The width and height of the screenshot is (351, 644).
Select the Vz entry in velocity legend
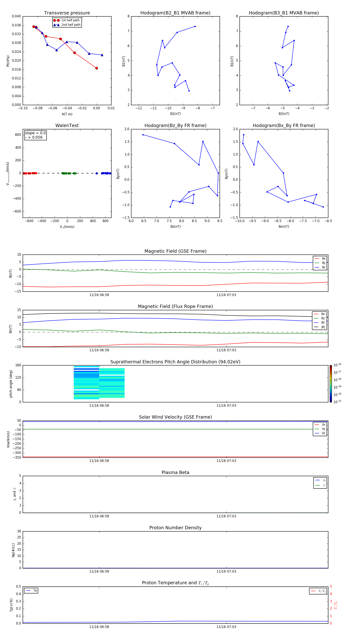pyautogui.click(x=320, y=433)
